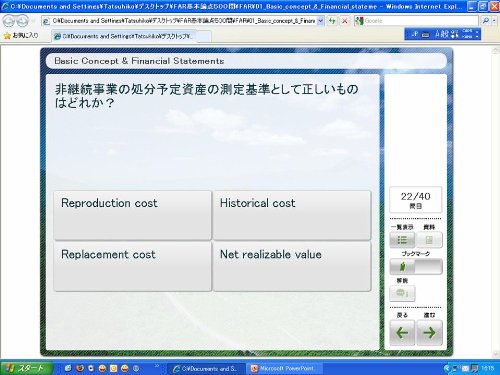Viewport: 500px width, 375px height.
Task: Refresh the page with green arrows
Action: click(x=332, y=21)
